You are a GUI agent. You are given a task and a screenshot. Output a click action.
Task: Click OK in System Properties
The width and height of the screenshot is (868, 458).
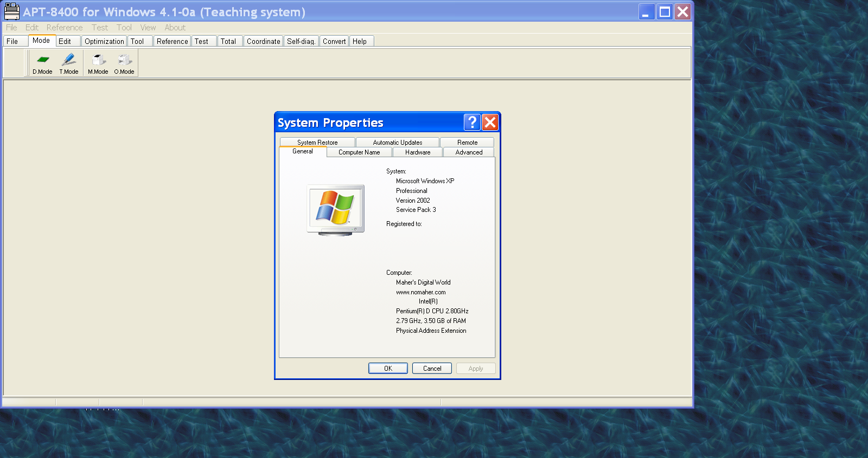tap(388, 369)
